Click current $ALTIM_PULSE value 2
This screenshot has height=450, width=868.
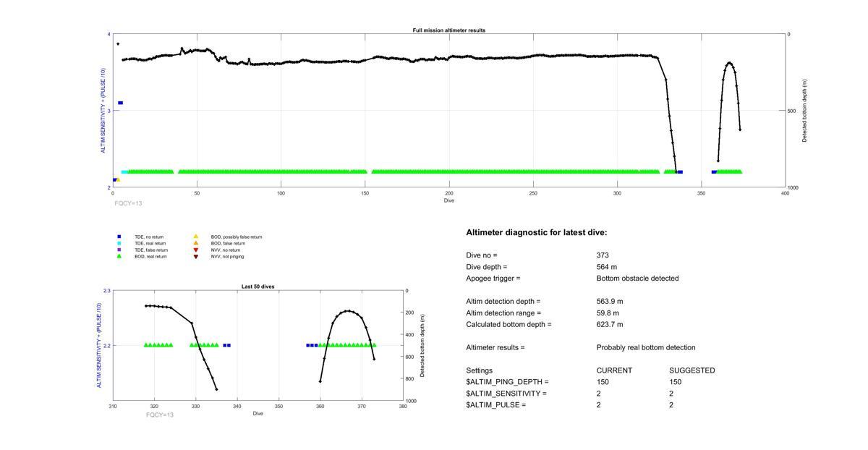point(599,405)
